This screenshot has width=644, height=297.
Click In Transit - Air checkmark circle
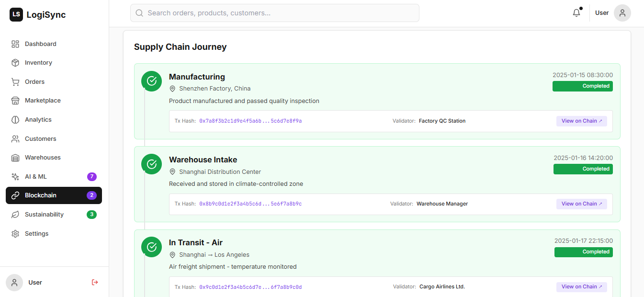tap(152, 247)
